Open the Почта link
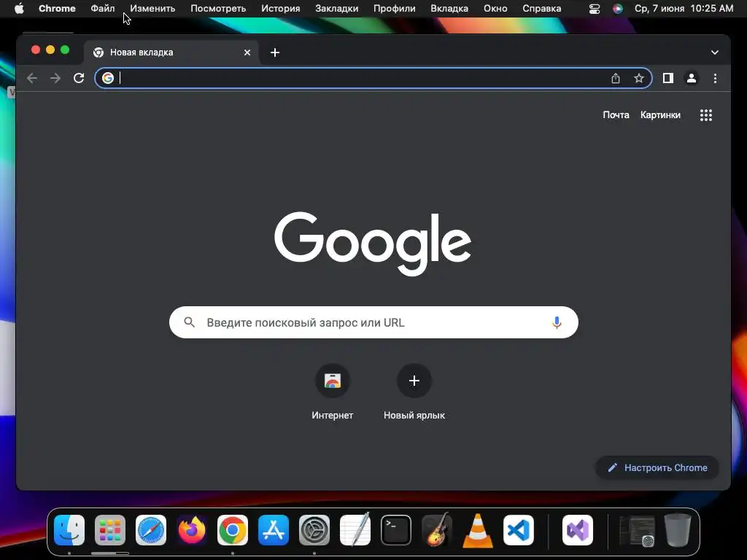The width and height of the screenshot is (747, 560). (616, 114)
